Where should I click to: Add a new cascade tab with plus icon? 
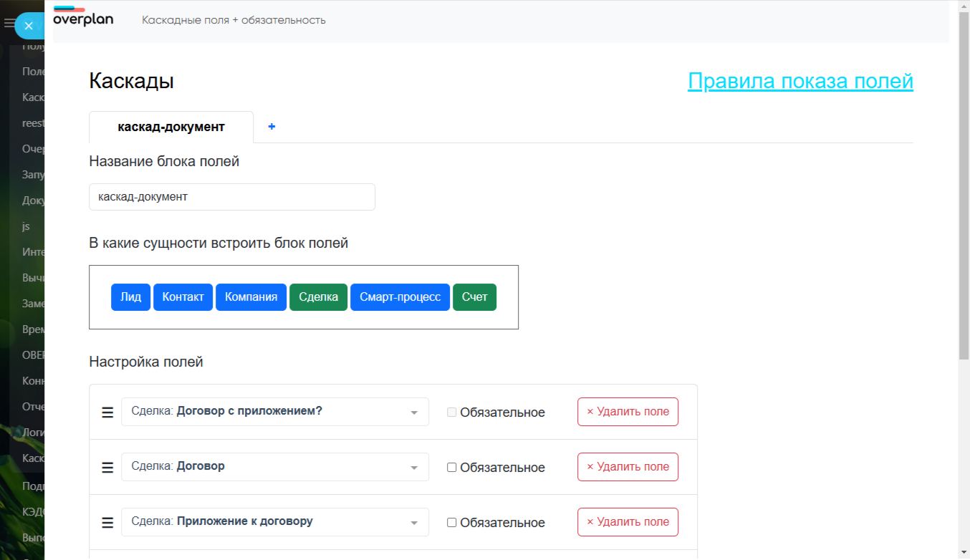coord(272,127)
